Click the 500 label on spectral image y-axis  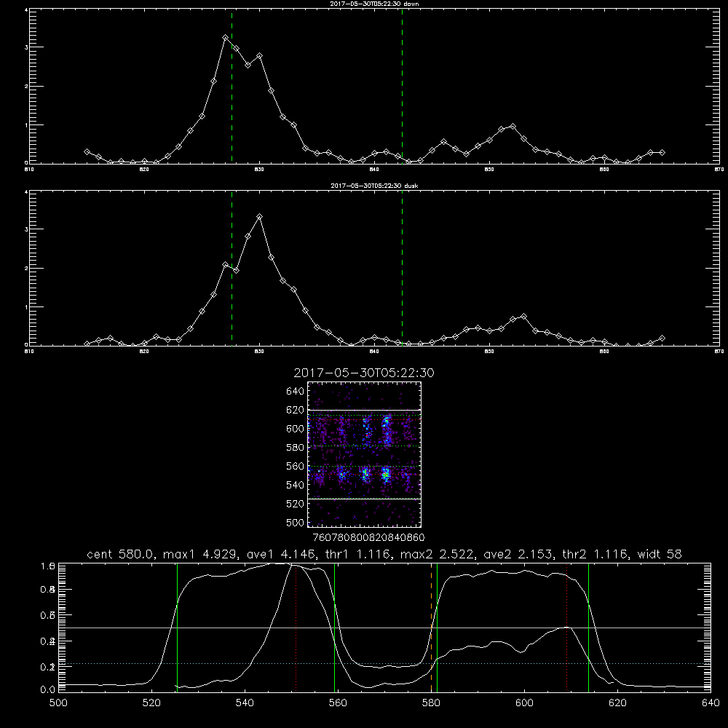click(295, 522)
